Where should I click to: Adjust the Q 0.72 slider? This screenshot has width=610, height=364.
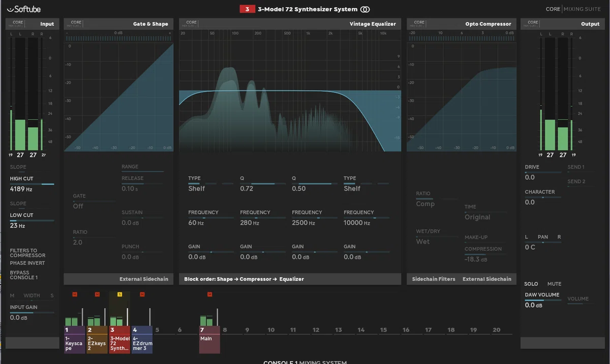point(263,184)
